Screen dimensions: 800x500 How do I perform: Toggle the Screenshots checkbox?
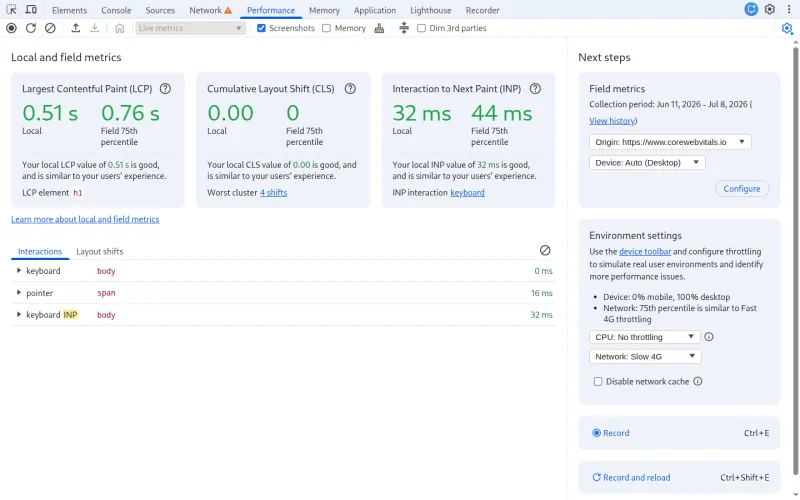coord(261,28)
